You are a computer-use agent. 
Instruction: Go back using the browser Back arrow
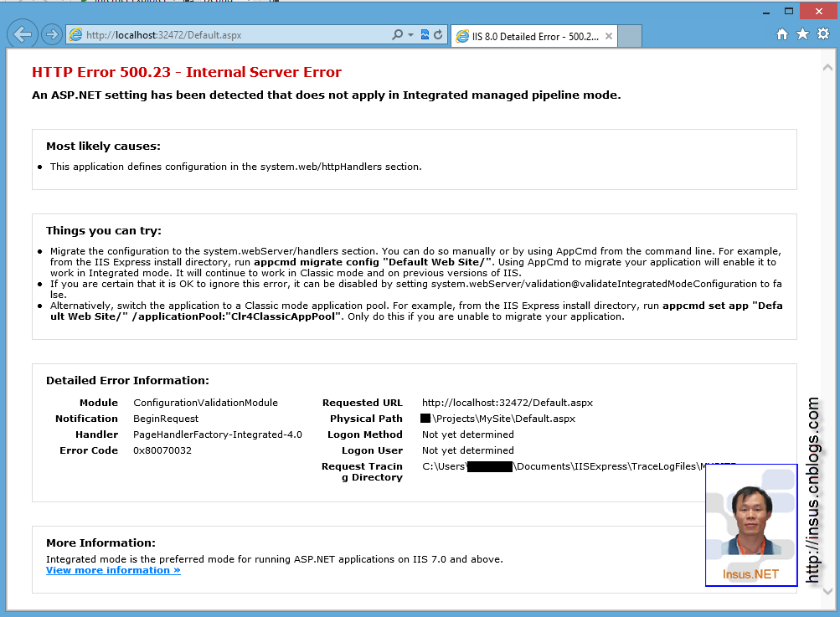click(x=23, y=35)
